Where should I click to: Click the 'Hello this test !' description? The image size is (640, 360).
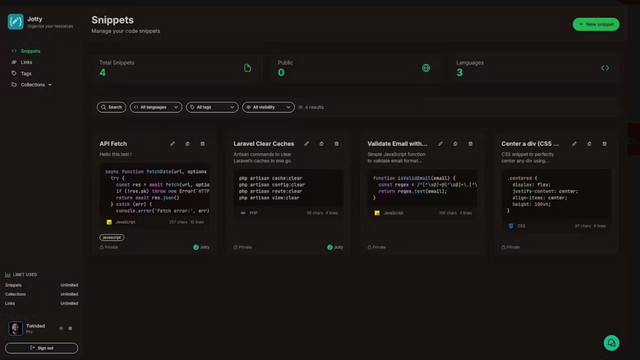[x=116, y=154]
